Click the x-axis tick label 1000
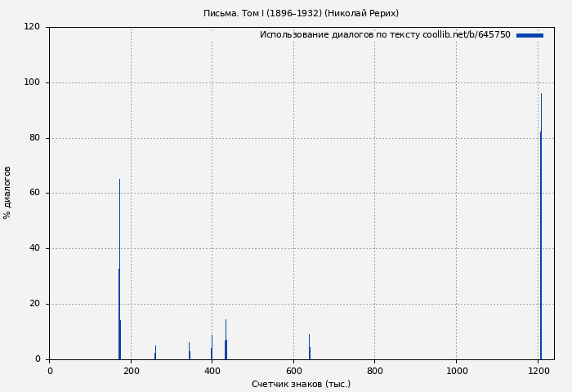Viewport: 572px width, 392px height. 456,371
